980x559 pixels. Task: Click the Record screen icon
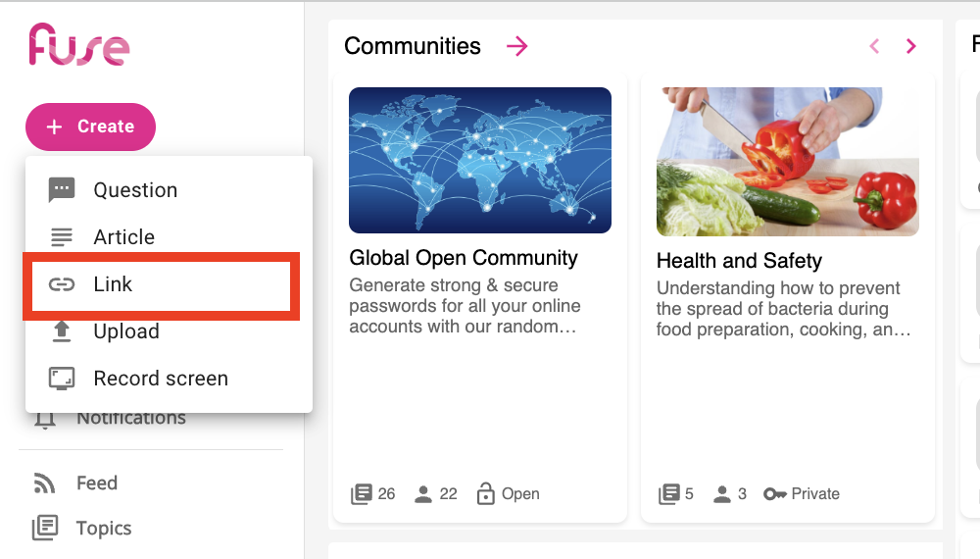(x=62, y=379)
